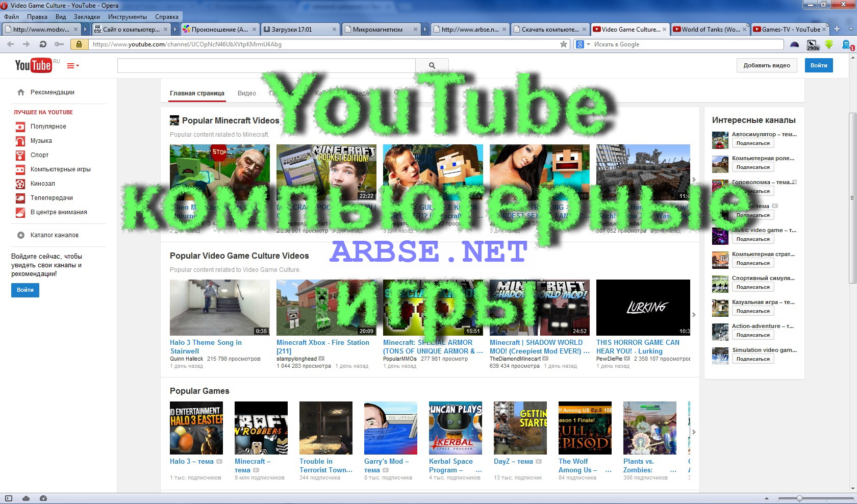Open the Google search engine dropdown
Screen dimensions: 857x504
[x=583, y=44]
